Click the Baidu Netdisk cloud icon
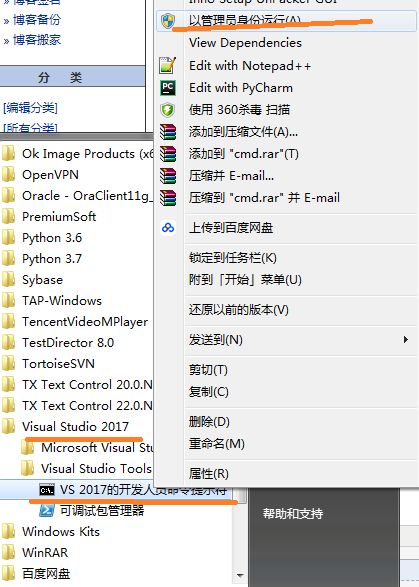Screen dimensions: 419x587 coord(168,227)
